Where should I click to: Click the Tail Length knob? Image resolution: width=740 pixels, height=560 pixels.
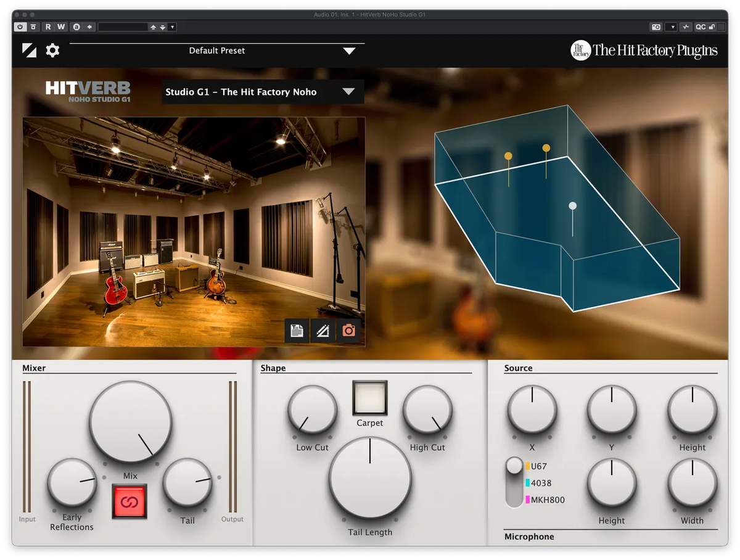coord(370,479)
